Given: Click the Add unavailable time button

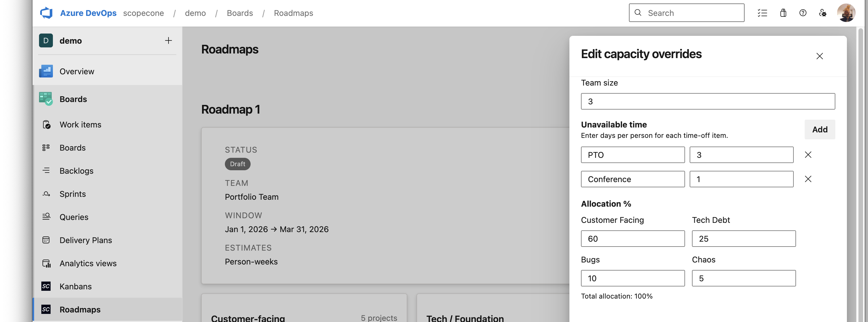Looking at the screenshot, I should 819,129.
